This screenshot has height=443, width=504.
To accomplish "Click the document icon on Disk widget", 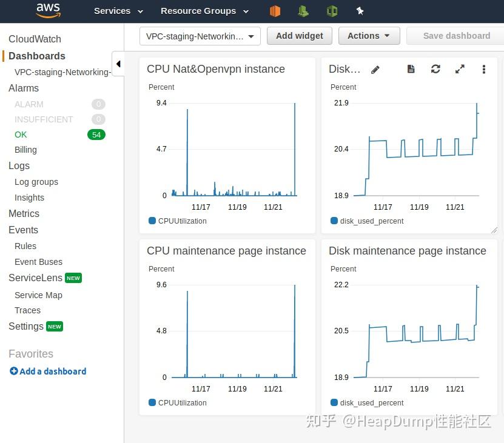I will pyautogui.click(x=411, y=69).
